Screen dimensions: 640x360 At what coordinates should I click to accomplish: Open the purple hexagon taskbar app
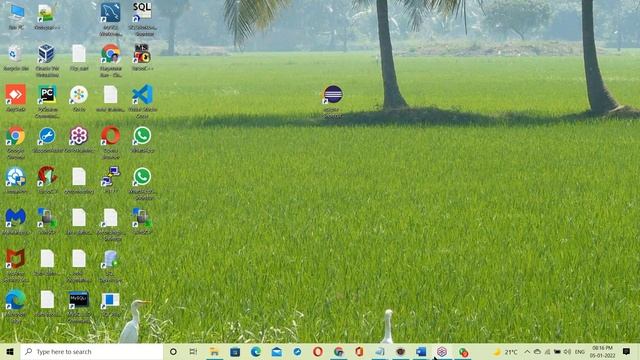pyautogui.click(x=442, y=351)
